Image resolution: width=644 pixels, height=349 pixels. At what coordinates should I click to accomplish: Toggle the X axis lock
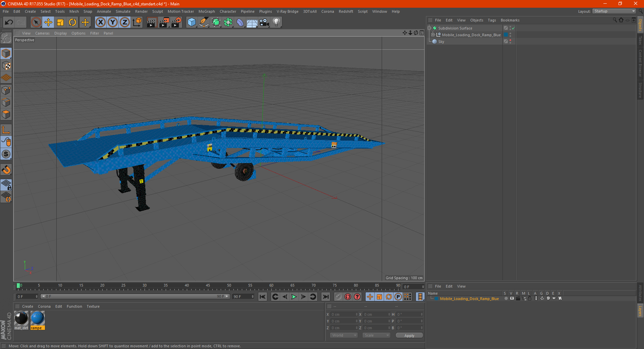[x=100, y=22]
